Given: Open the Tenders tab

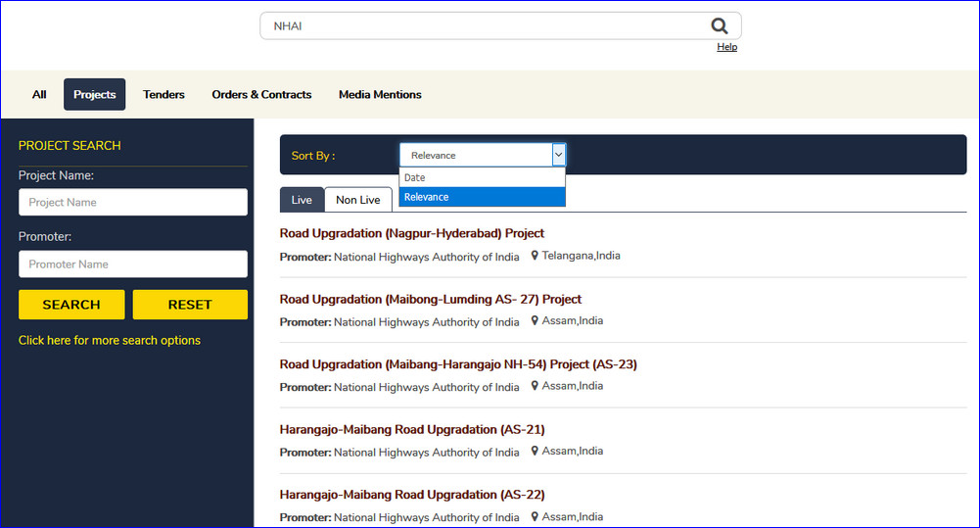Looking at the screenshot, I should coord(163,95).
